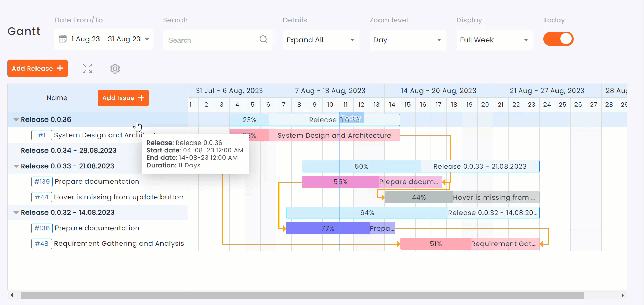Open the Gantt settings gear icon

(x=115, y=69)
